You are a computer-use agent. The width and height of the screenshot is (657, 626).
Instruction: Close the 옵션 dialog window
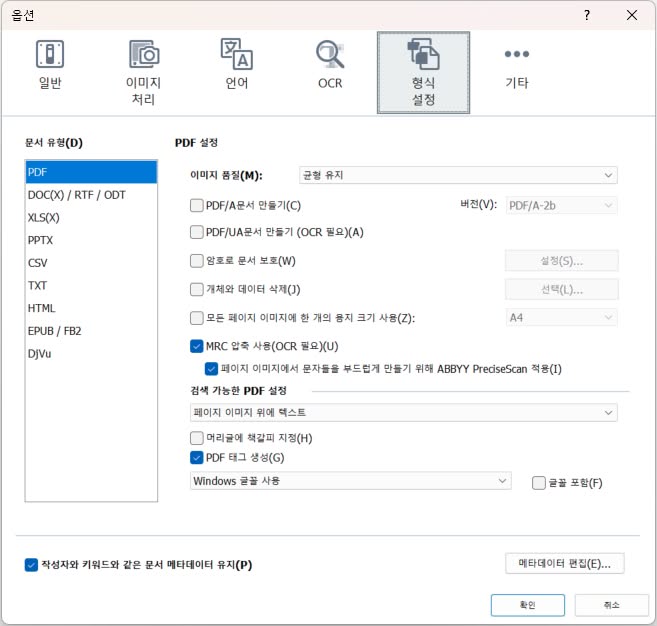pos(631,16)
